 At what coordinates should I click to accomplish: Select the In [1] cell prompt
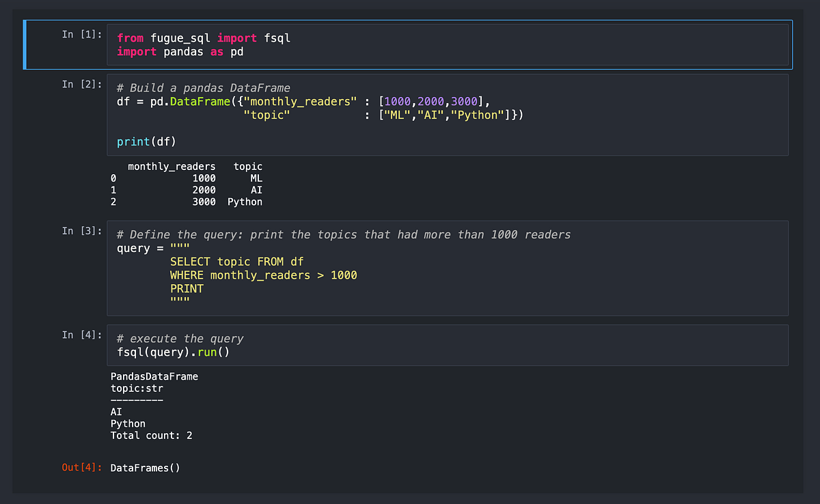(81, 34)
